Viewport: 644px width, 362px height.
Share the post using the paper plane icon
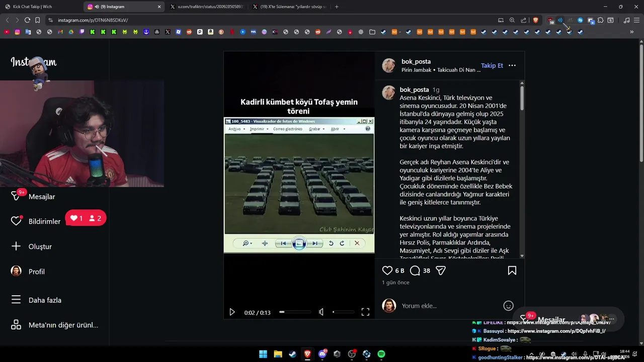pyautogui.click(x=441, y=270)
